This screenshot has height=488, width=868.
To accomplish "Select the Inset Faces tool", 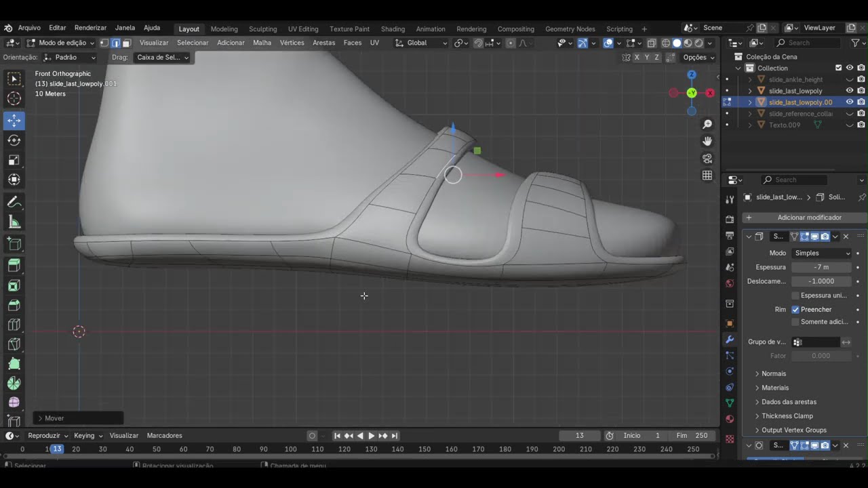I will click(14, 285).
